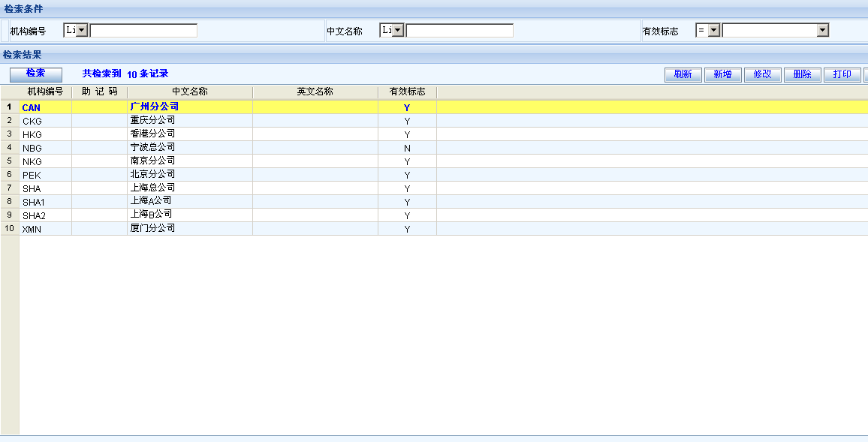Click the 打印 print button
This screenshot has height=442, width=868.
[x=842, y=74]
